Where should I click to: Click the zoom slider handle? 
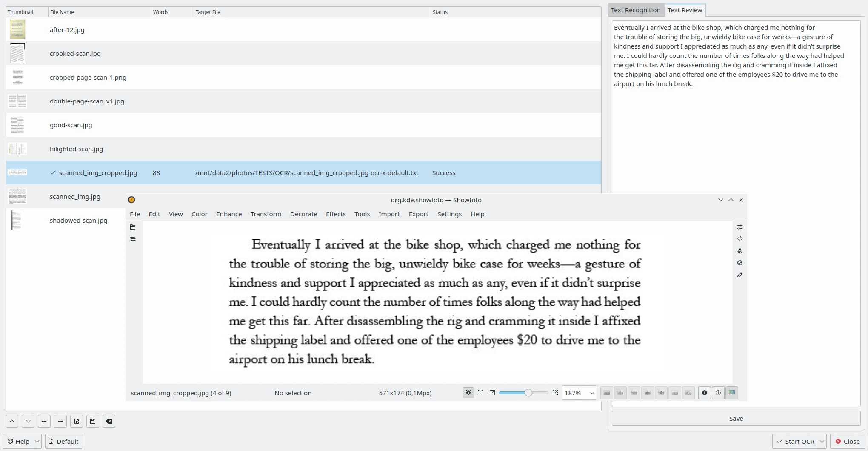tap(528, 393)
